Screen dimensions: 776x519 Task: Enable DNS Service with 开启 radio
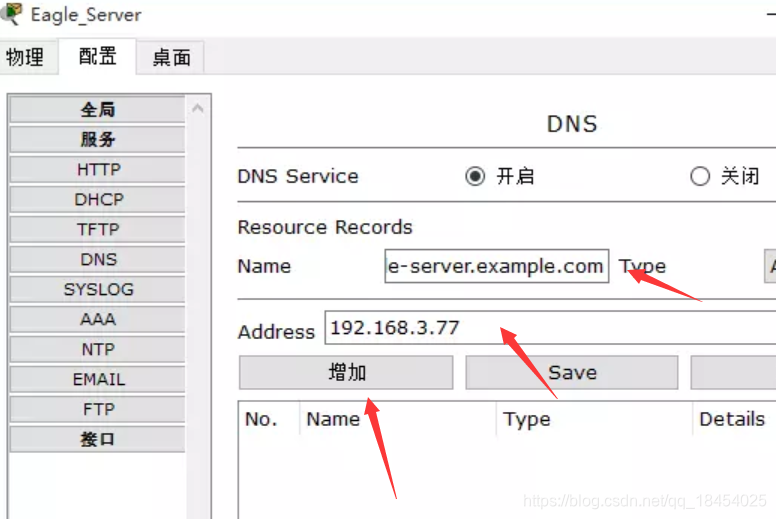pos(475,176)
